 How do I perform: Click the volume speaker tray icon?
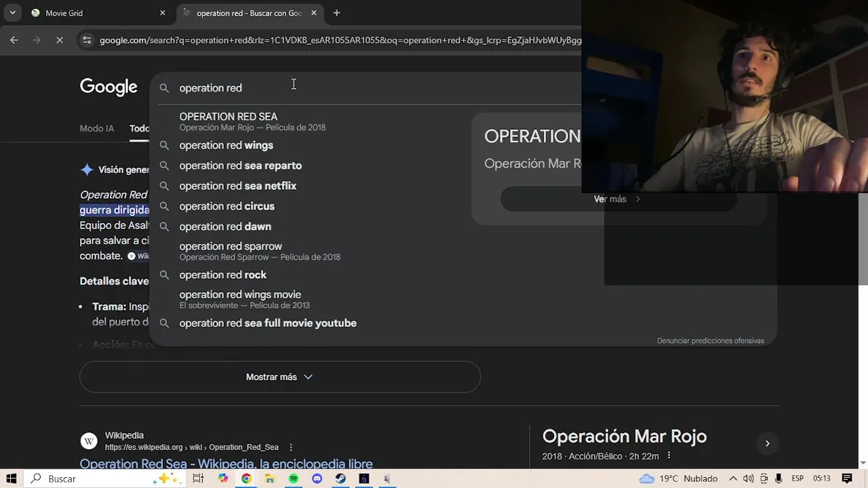click(x=748, y=479)
